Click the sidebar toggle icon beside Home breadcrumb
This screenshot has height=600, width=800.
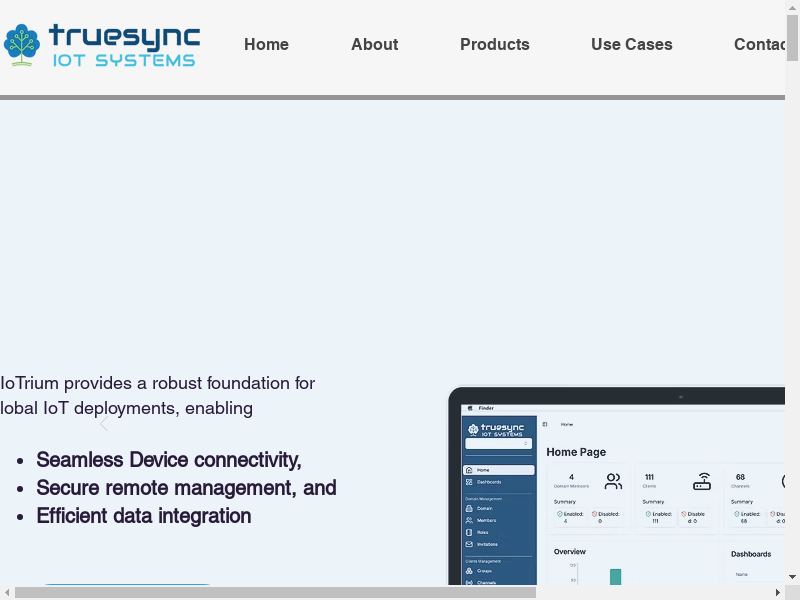tap(545, 424)
